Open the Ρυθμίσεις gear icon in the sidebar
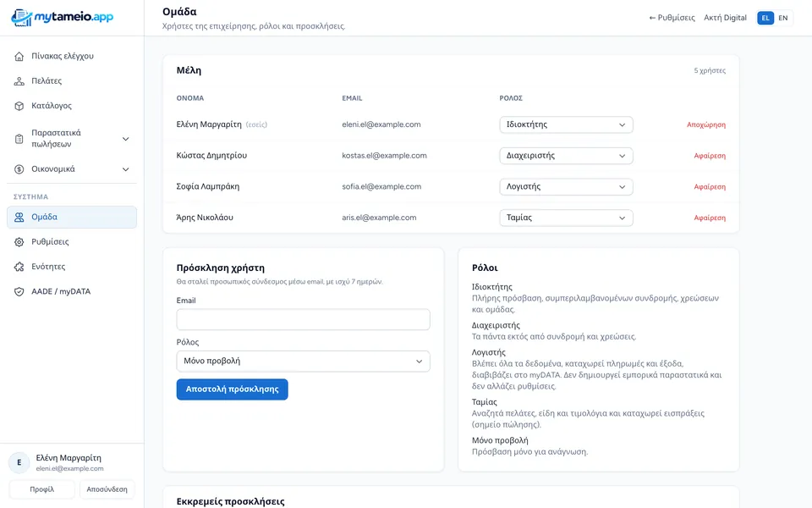This screenshot has width=812, height=508. [x=19, y=241]
